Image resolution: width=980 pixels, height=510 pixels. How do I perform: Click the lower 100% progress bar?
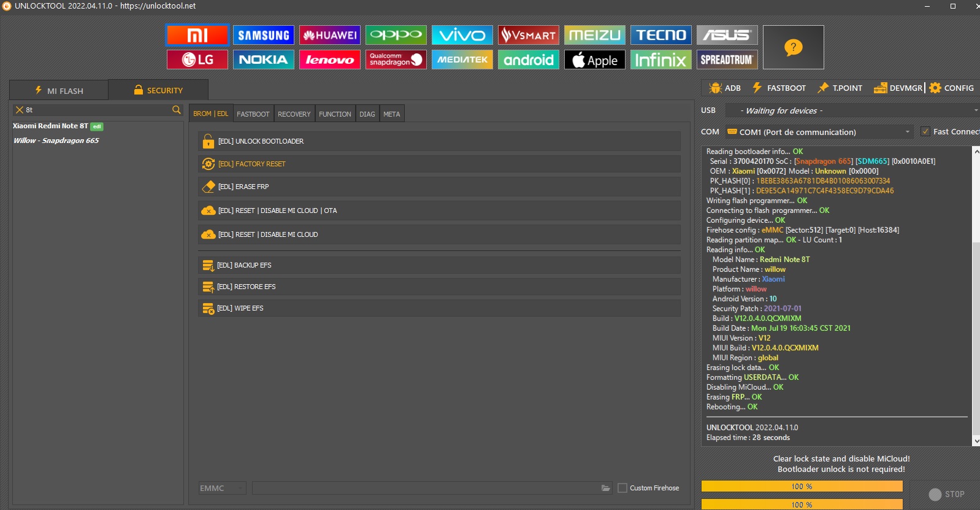(x=802, y=504)
